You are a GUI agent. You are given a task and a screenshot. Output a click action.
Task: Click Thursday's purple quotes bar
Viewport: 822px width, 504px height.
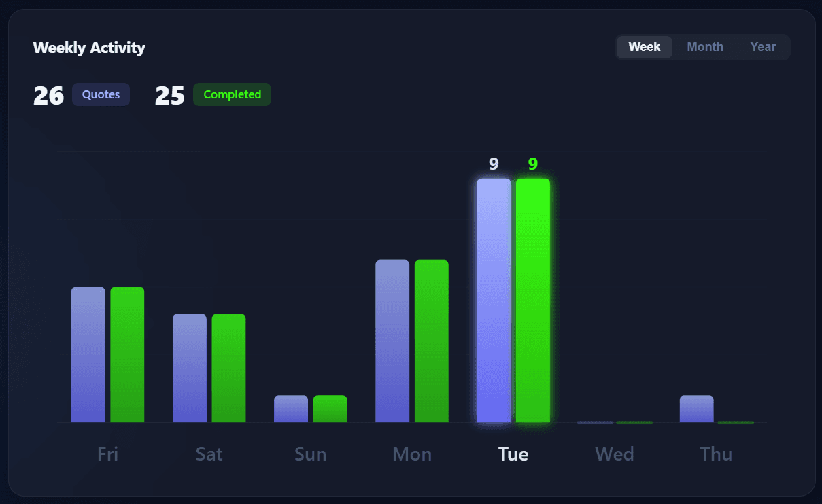(696, 409)
